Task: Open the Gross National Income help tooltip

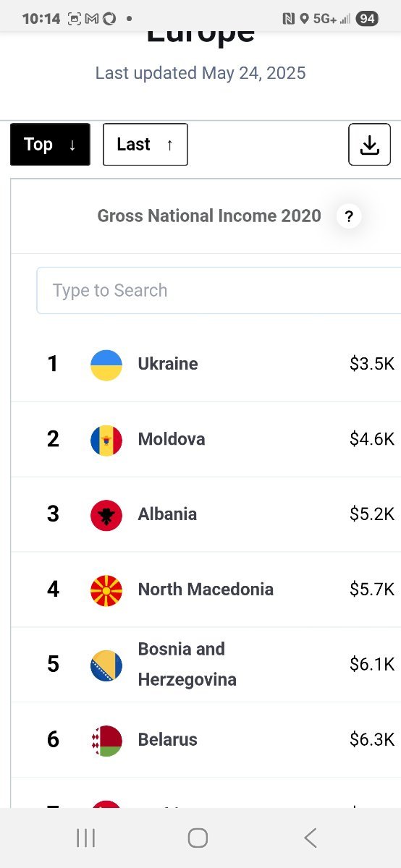Action: 349,216
